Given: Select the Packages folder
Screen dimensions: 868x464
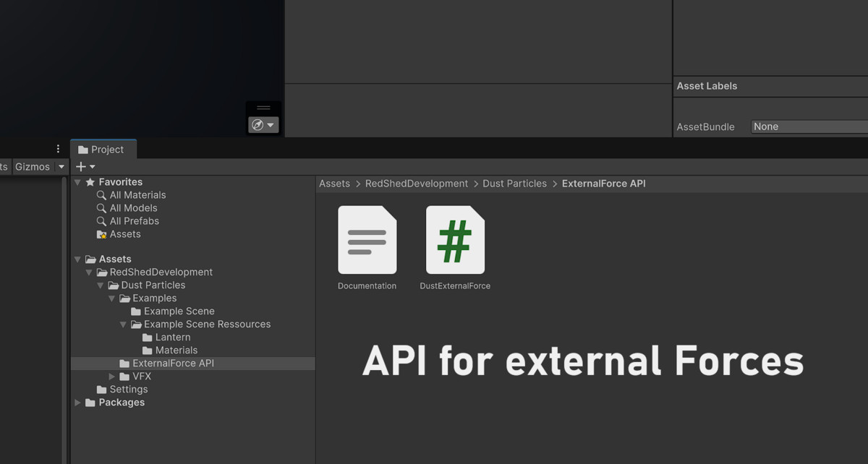Looking at the screenshot, I should pyautogui.click(x=122, y=402).
